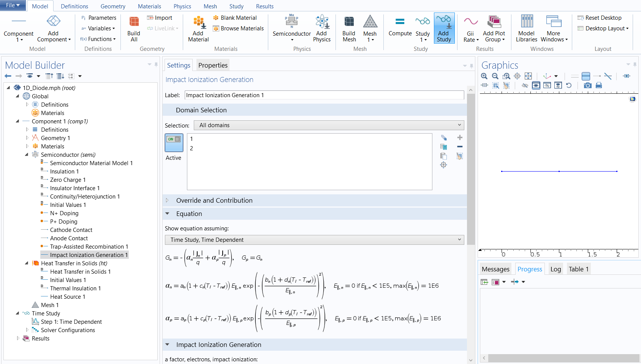641x364 pixels.
Task: Click the Zoom In graphics icon
Action: pyautogui.click(x=484, y=76)
